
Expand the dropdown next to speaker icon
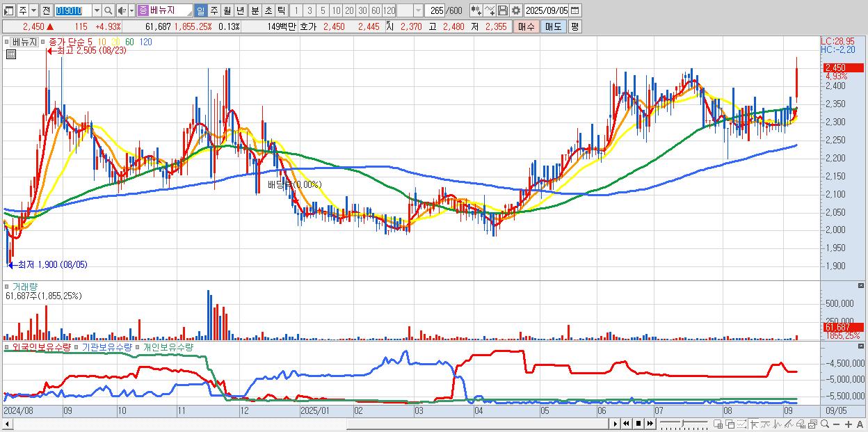point(131,10)
